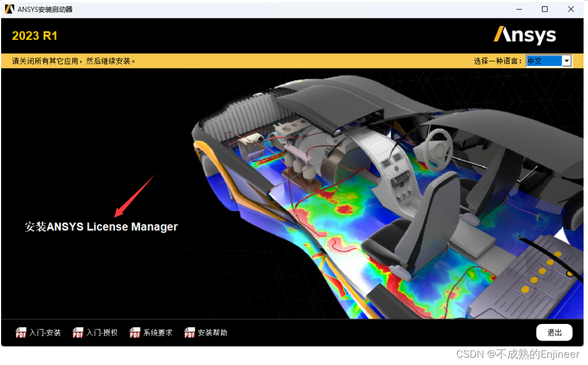Image resolution: width=588 pixels, height=365 pixels.
Task: Open the language selection dropdown arrow
Action: (x=566, y=61)
